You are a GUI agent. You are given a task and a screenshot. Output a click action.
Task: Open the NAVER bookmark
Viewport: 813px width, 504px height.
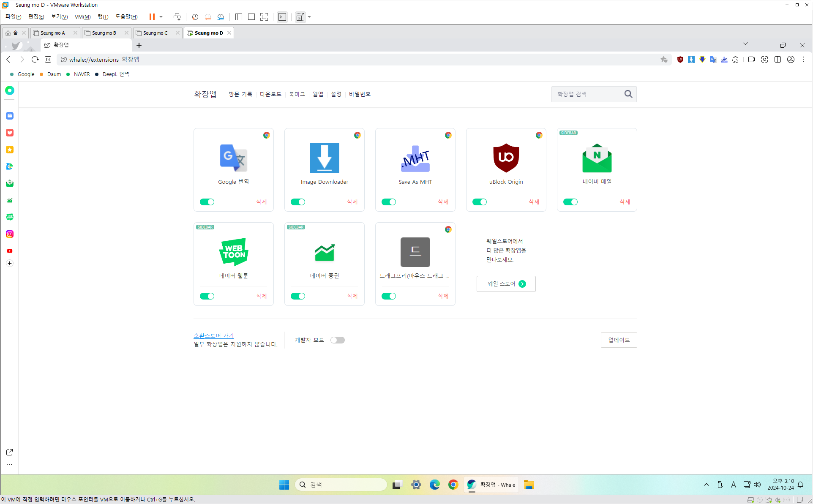(78, 74)
